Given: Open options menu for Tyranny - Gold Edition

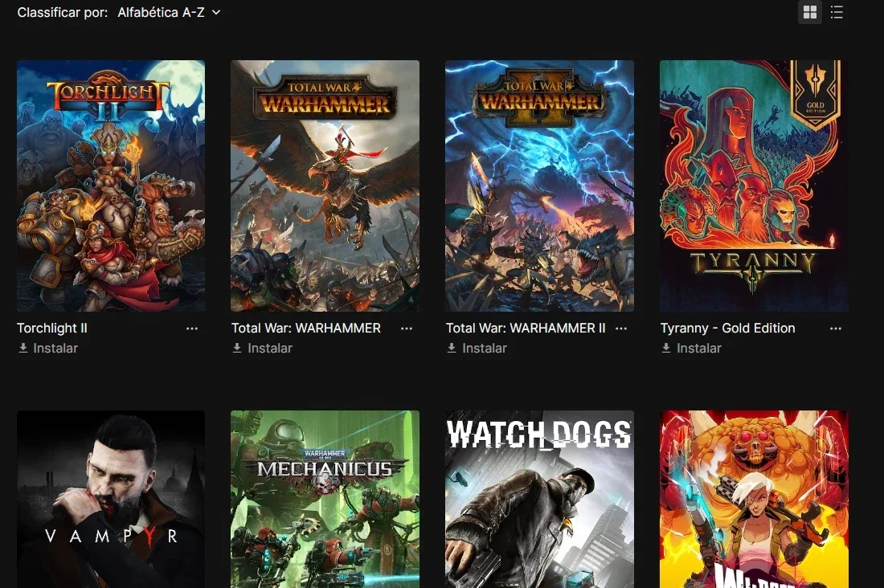Looking at the screenshot, I should 836,329.
